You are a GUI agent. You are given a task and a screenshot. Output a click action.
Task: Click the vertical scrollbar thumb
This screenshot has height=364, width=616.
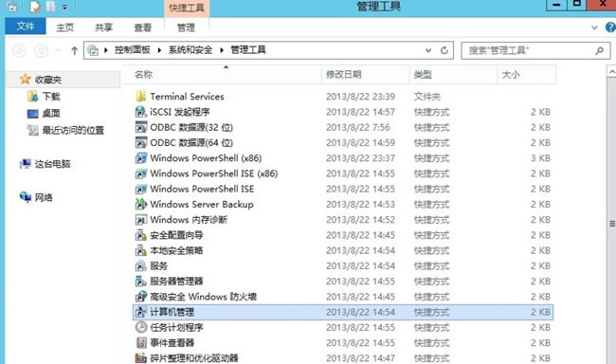tap(612, 224)
